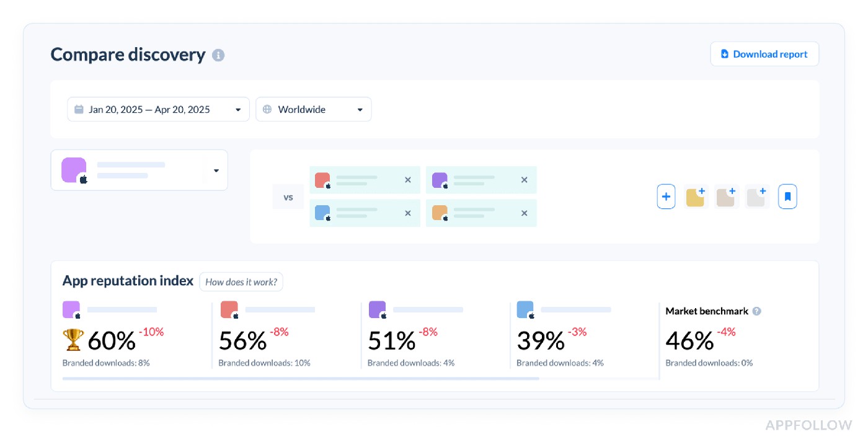Click the -4% market benchmark change
868x447 pixels.
pos(726,332)
